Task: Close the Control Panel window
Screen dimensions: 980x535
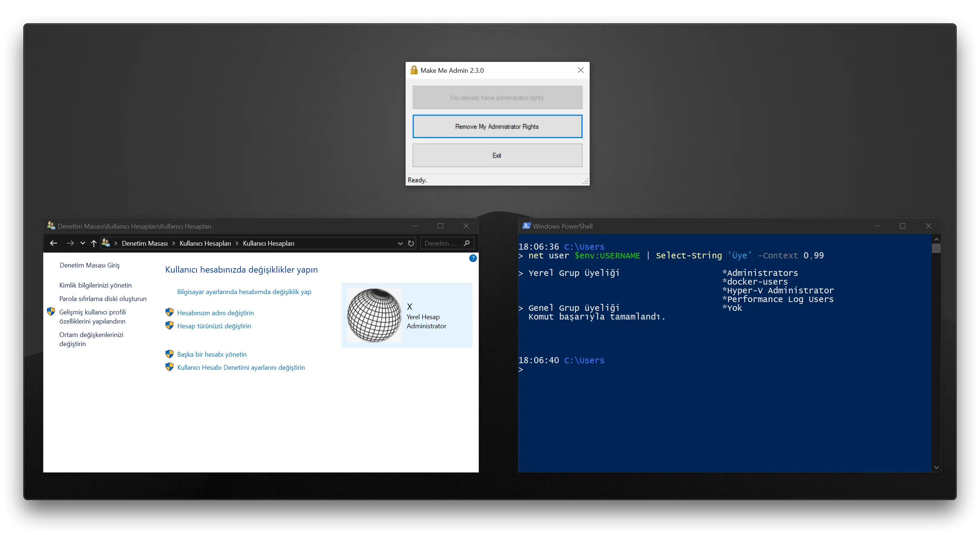Action: tap(466, 226)
